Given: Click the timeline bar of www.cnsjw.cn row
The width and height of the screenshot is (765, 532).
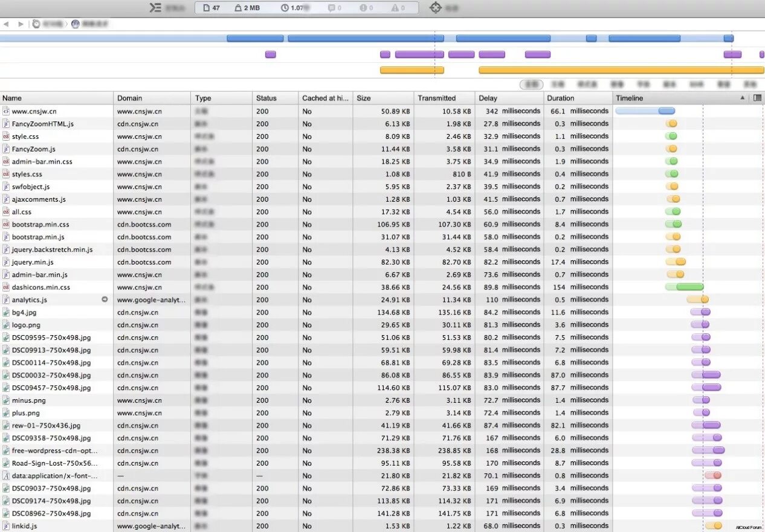Looking at the screenshot, I should point(645,111).
